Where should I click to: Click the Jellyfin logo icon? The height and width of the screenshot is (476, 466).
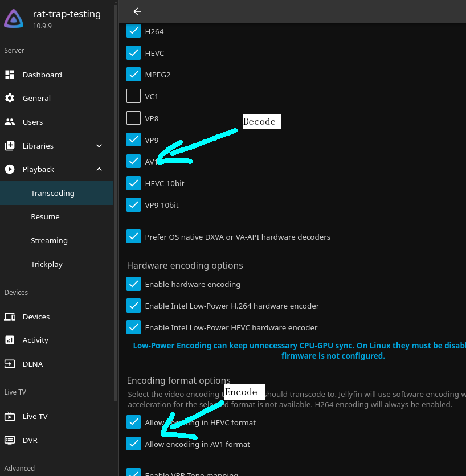coord(14,19)
